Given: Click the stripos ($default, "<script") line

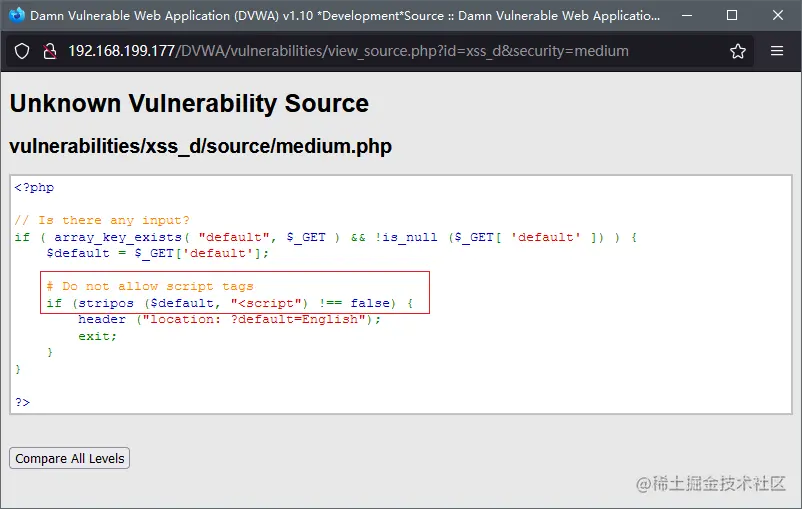Looking at the screenshot, I should tap(230, 303).
